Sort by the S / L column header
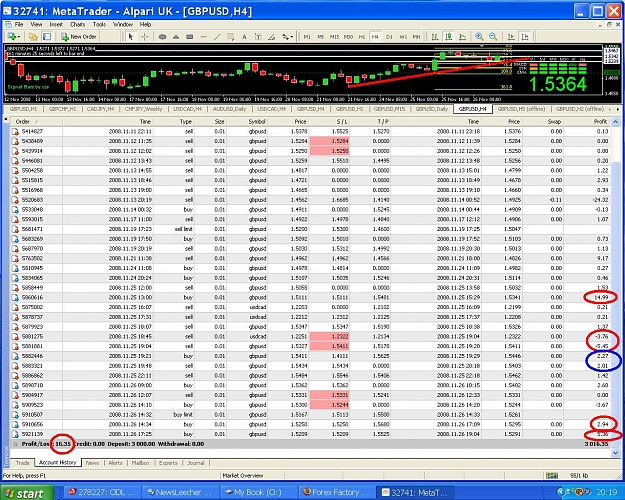The height and width of the screenshot is (500, 625). tap(341, 122)
